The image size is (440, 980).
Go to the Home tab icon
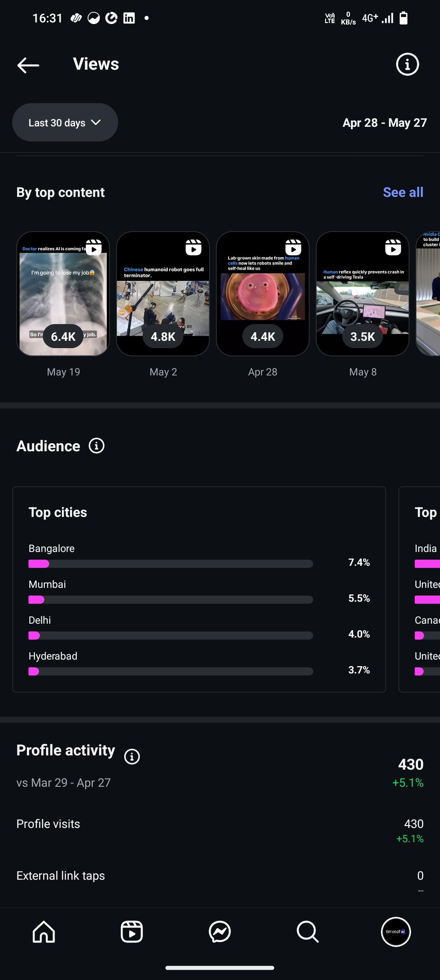(44, 932)
